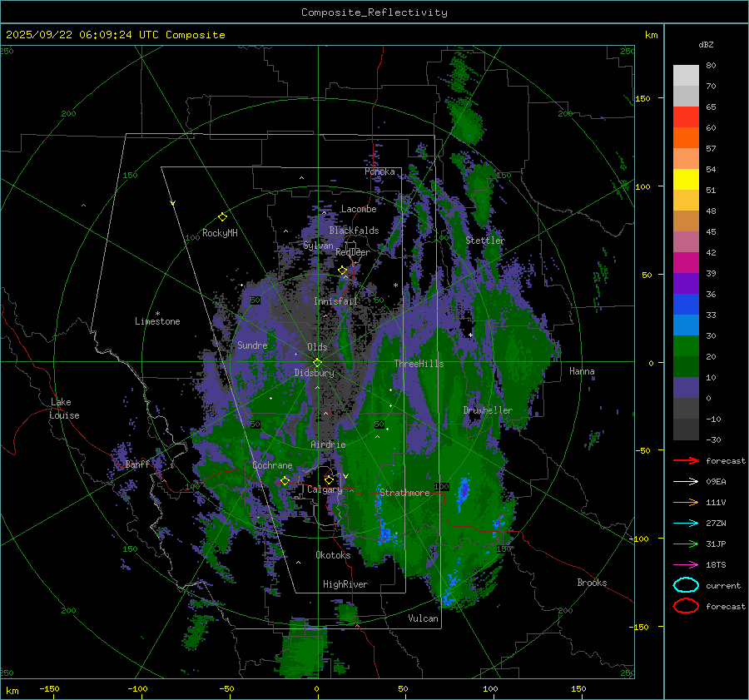Select the magenta 18TS arrow icon
This screenshot has height=700, width=749.
click(x=686, y=564)
